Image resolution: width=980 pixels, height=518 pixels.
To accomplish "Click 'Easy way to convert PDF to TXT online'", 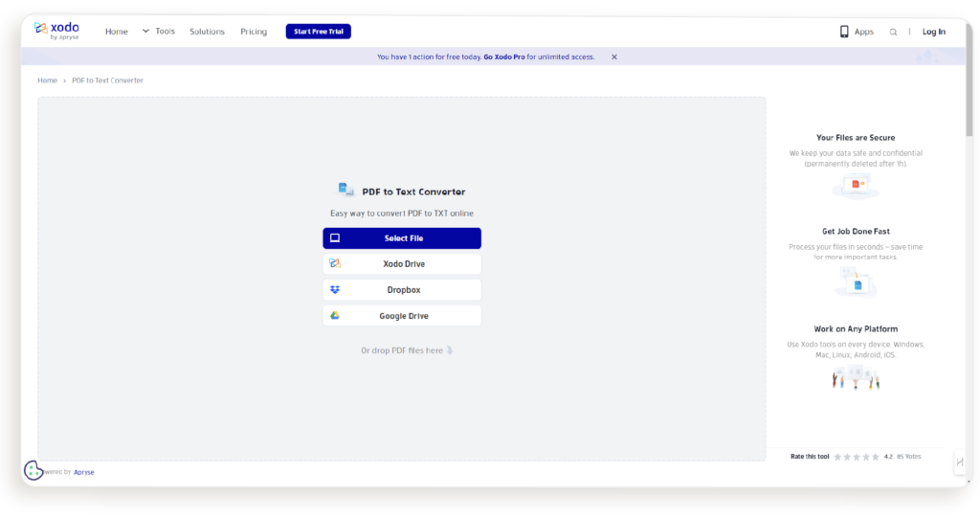I will (402, 214).
